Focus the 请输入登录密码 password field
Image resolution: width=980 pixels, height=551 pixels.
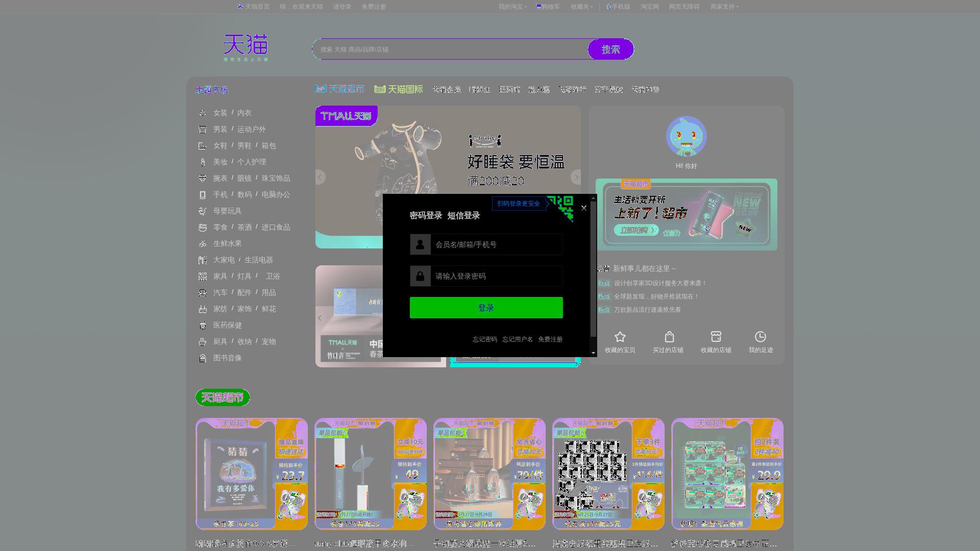496,276
